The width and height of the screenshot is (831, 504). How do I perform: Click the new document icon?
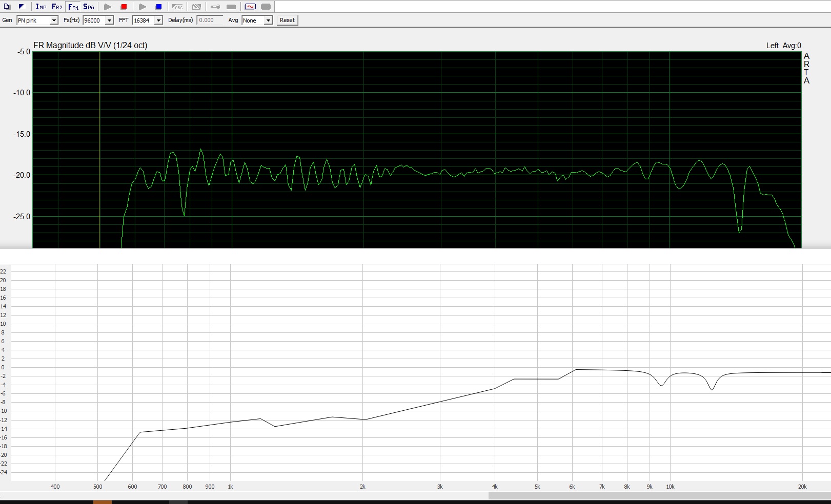[x=7, y=7]
